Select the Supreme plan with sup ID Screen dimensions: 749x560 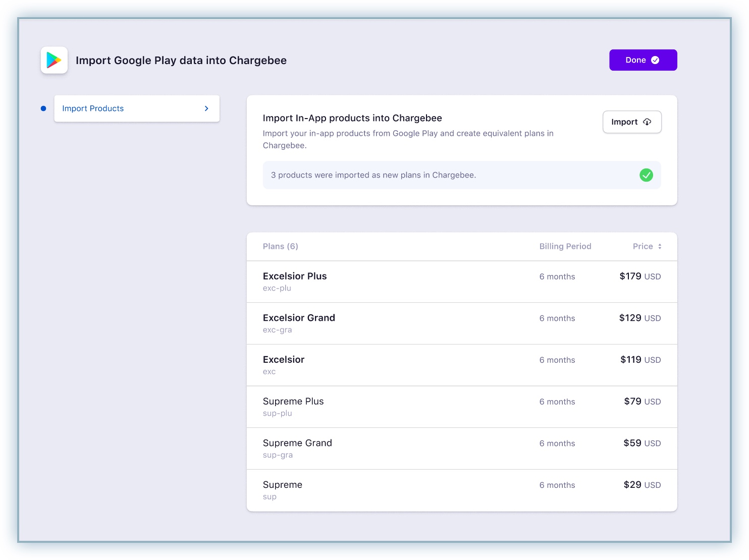tap(283, 485)
